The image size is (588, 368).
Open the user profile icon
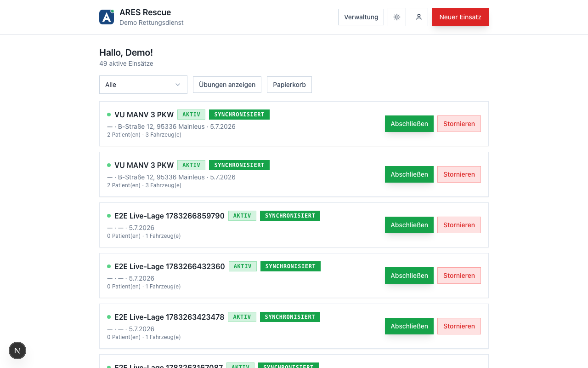[419, 17]
